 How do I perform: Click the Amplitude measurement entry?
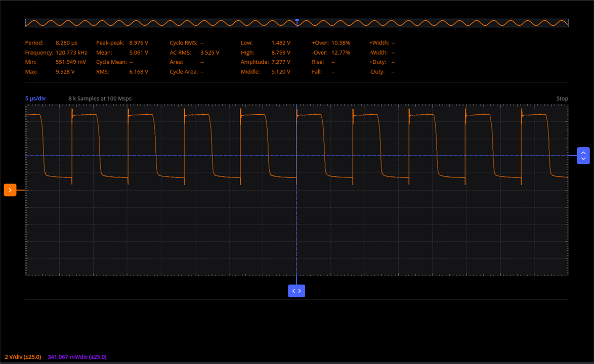[x=265, y=62]
